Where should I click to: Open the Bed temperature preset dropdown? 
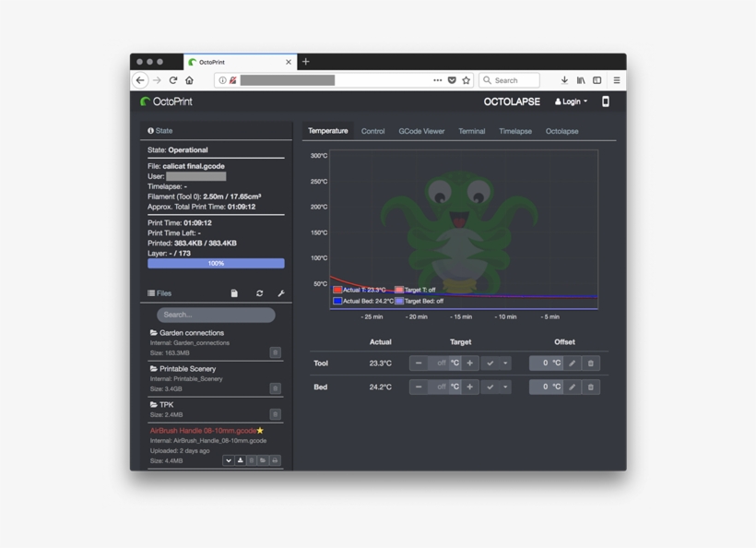coord(505,387)
